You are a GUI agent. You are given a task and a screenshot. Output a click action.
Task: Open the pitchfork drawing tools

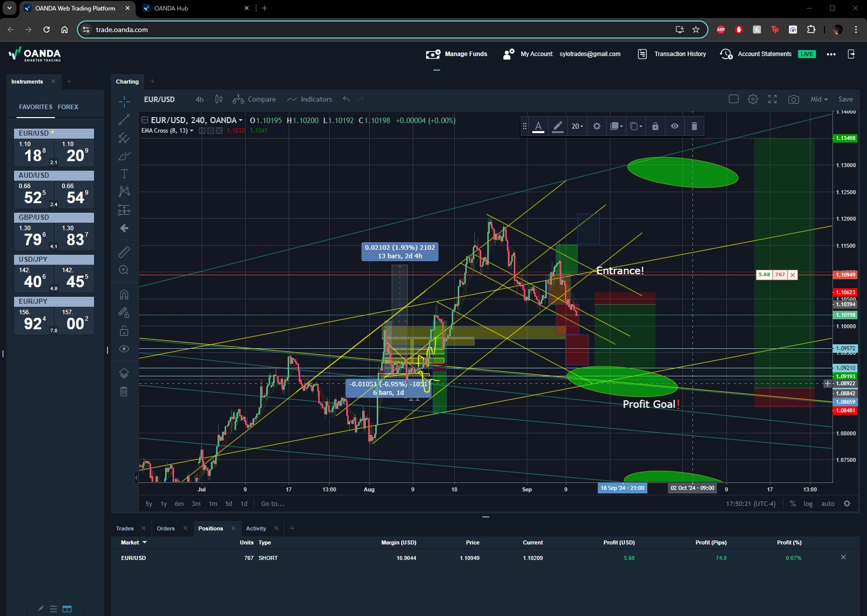tap(124, 138)
